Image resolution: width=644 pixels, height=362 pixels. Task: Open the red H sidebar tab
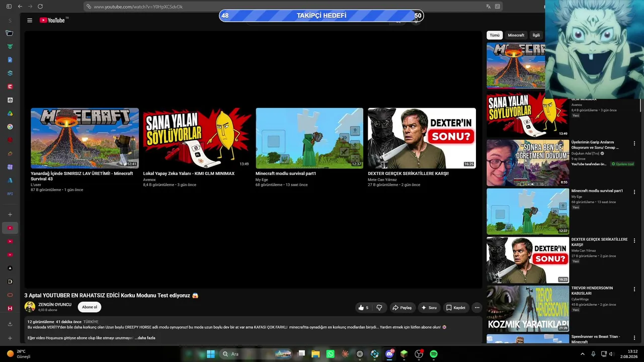coord(10,308)
